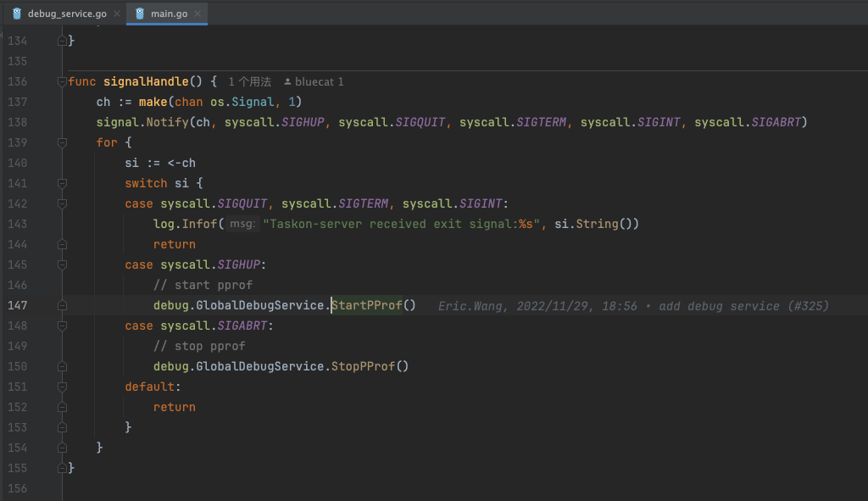Viewport: 868px width, 501px height.
Task: Close the debug_service.go tab
Action: pos(117,14)
